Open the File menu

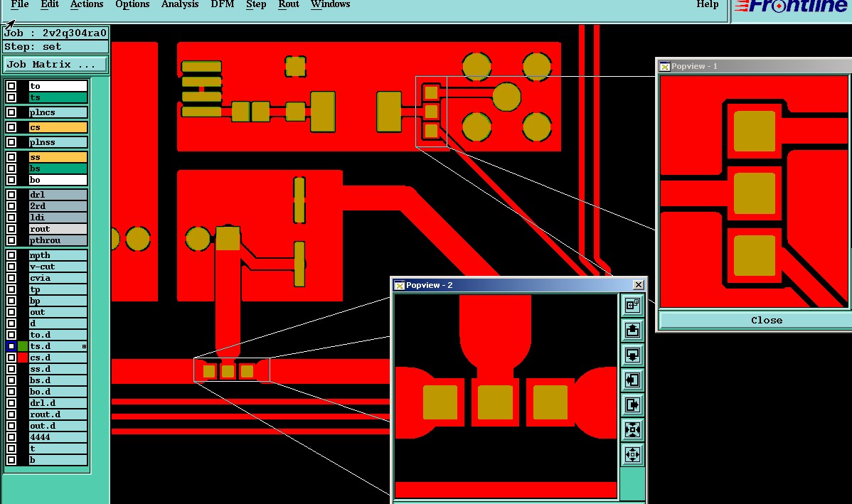click(20, 4)
